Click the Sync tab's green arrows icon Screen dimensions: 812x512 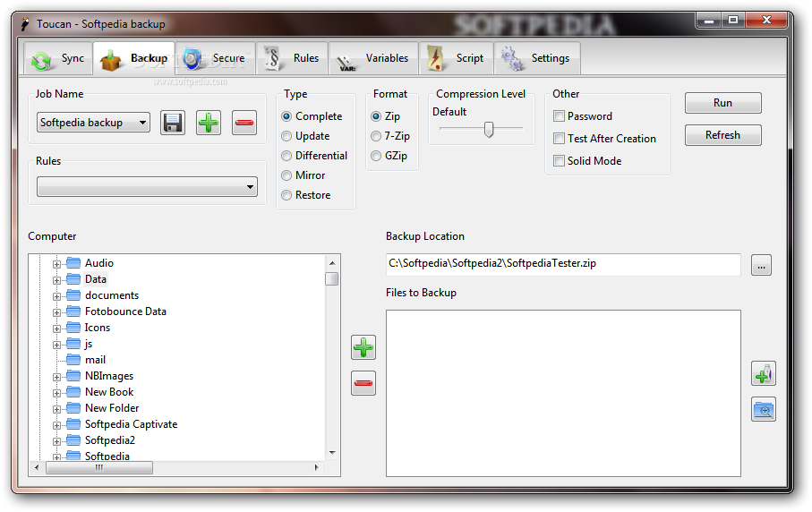(x=41, y=60)
